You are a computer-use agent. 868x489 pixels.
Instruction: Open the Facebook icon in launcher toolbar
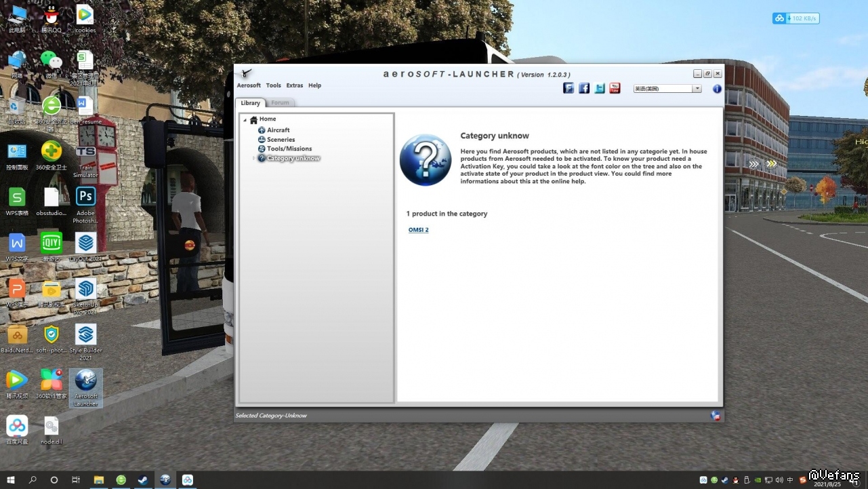point(584,88)
